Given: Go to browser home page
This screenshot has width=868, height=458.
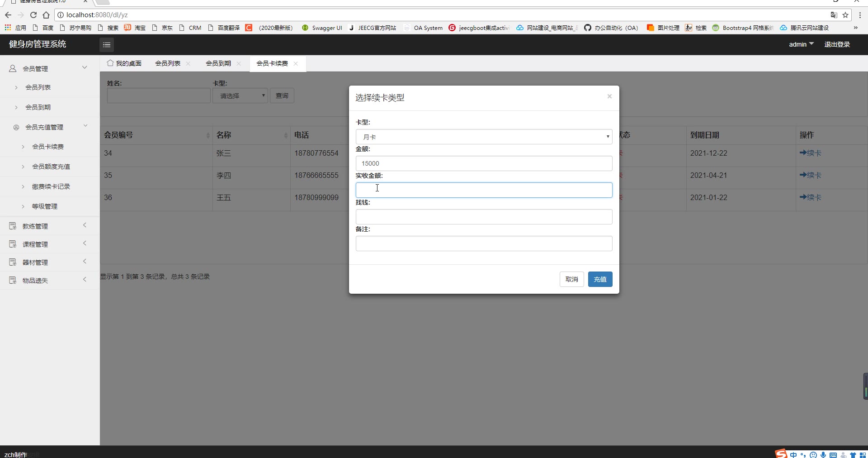Looking at the screenshot, I should [x=46, y=15].
